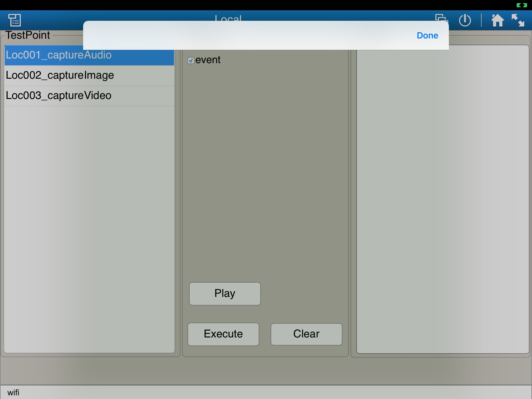Open the document list icon at top-left
The height and width of the screenshot is (399, 532).
pyautogui.click(x=15, y=20)
